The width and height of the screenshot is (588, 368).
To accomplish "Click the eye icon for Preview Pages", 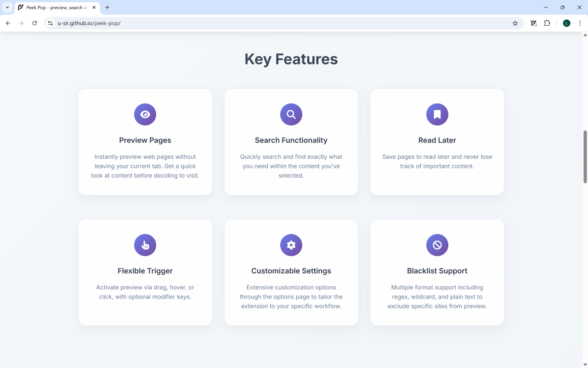I will [x=145, y=115].
